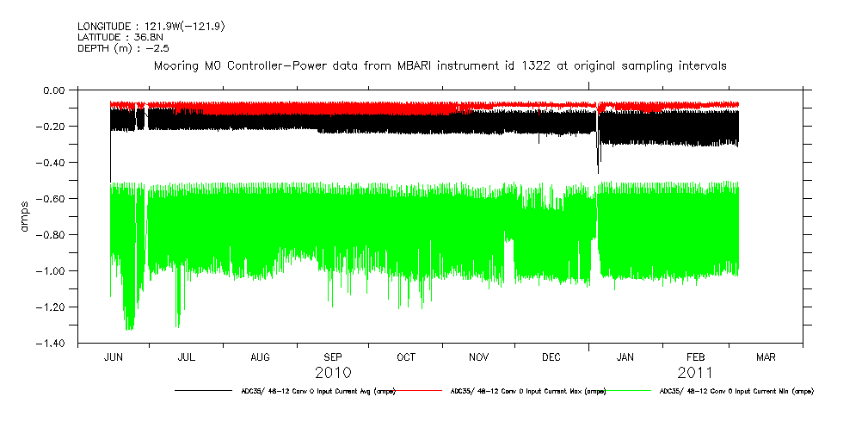Screen dimensions: 868x434
Task: Click the SEP month label on x-axis
Action: [x=333, y=357]
